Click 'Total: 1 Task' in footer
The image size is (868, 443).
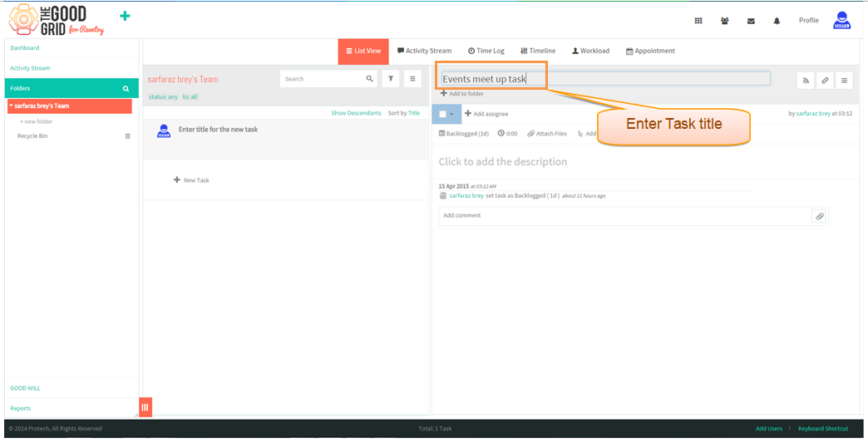[435, 429]
